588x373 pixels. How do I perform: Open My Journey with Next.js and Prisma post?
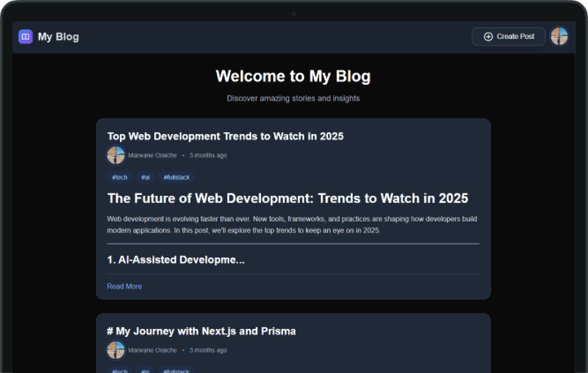pyautogui.click(x=201, y=331)
